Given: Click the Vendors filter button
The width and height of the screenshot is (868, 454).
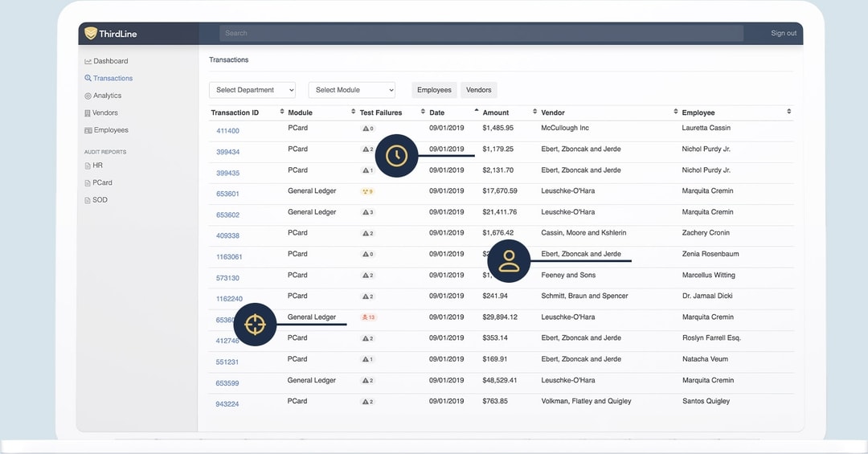Looking at the screenshot, I should [479, 90].
